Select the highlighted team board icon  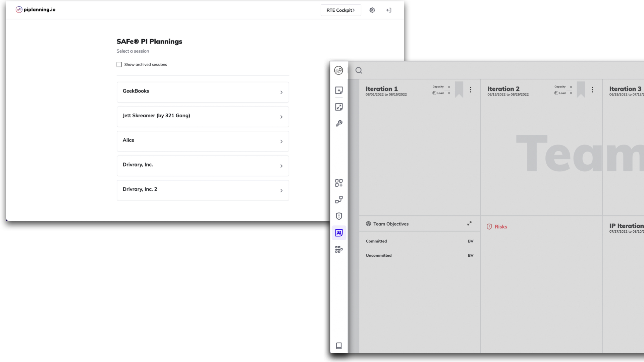click(339, 233)
